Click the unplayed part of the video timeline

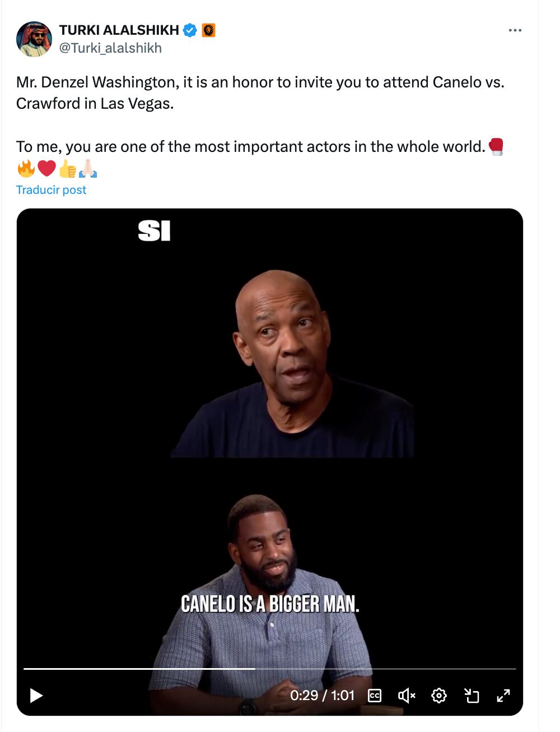pos(385,669)
